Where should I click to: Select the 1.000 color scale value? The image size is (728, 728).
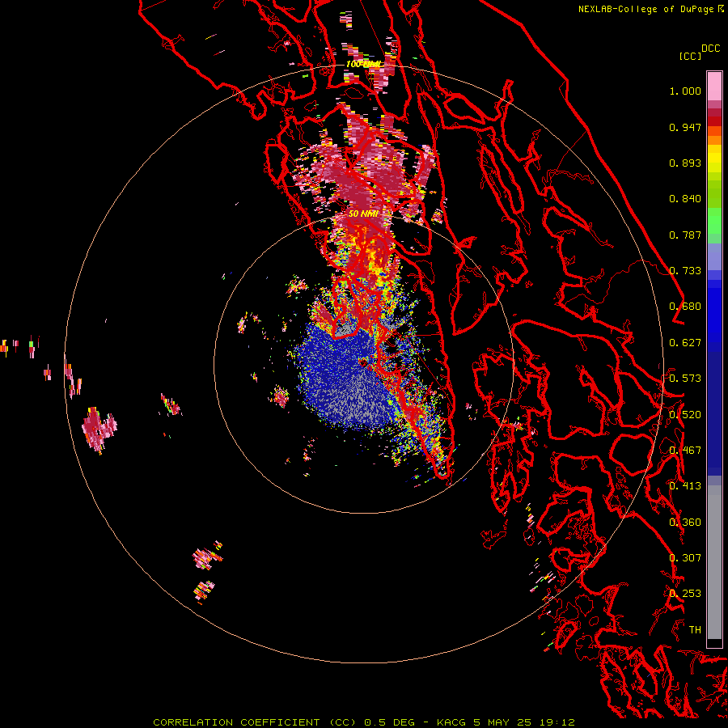tap(685, 91)
